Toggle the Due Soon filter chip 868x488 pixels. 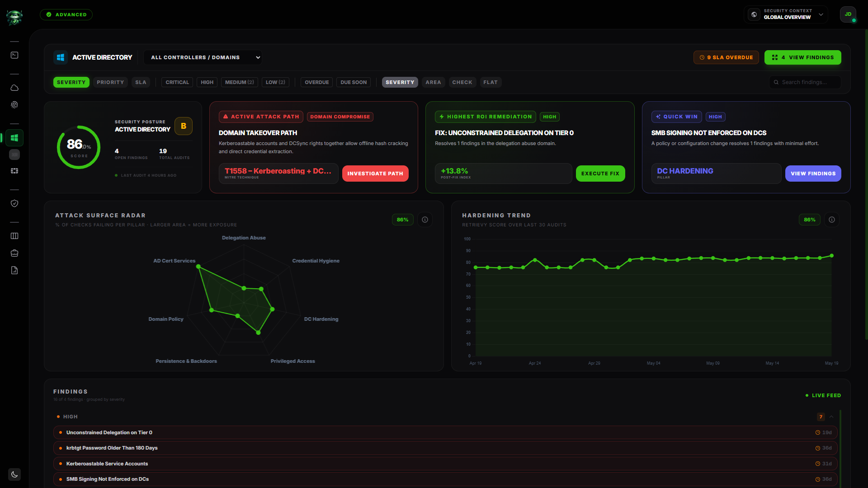pos(354,82)
